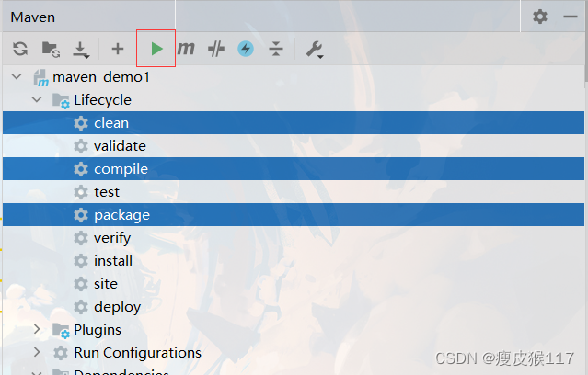Click gear icon beside validate
This screenshot has height=375, width=588.
coord(81,146)
